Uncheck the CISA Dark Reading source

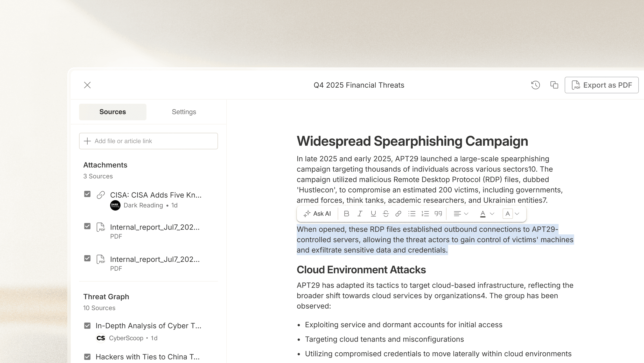tap(87, 194)
